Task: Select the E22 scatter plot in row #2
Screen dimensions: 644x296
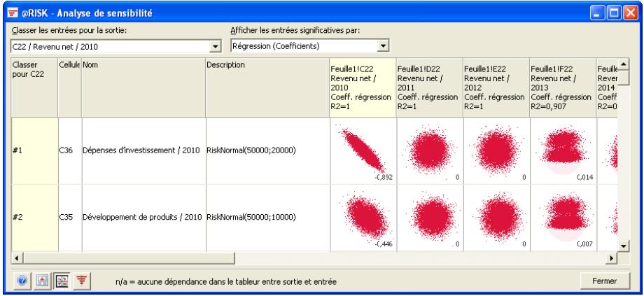Action: (x=496, y=218)
